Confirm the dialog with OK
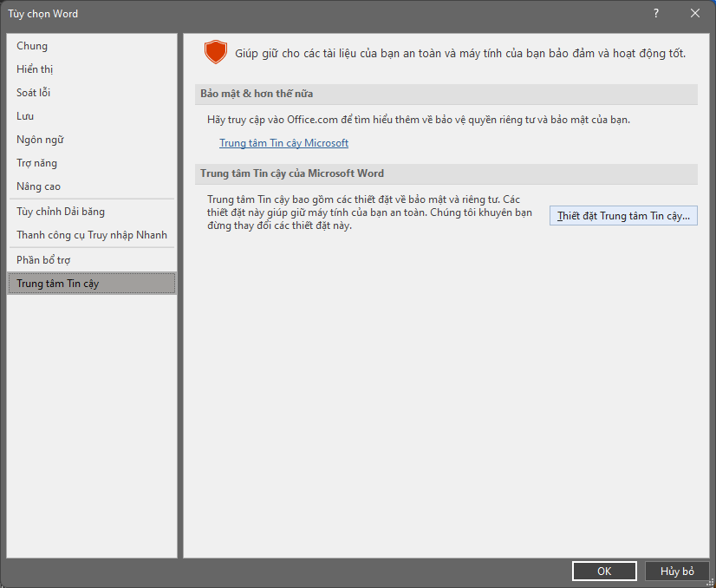Viewport: 716px width, 588px height. pyautogui.click(x=604, y=571)
